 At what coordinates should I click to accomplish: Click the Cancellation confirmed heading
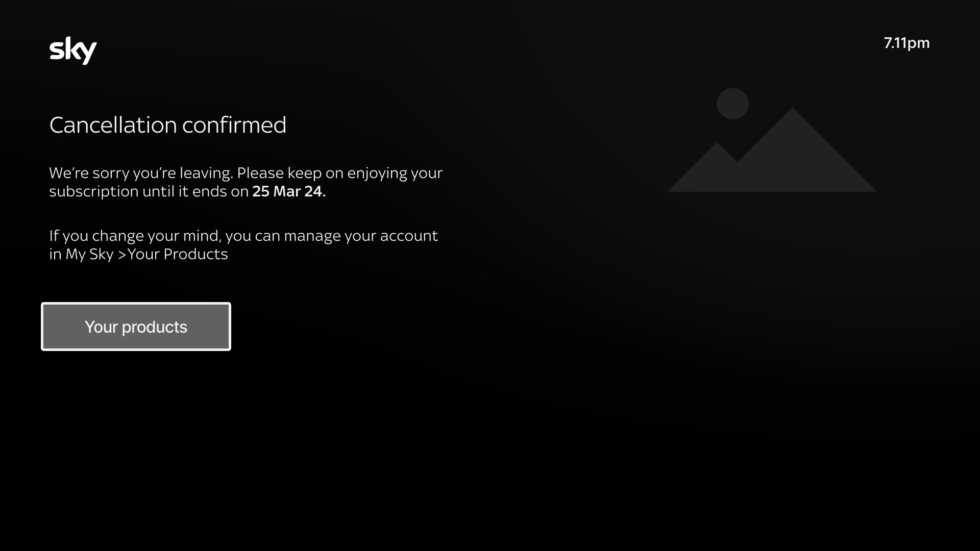(168, 125)
